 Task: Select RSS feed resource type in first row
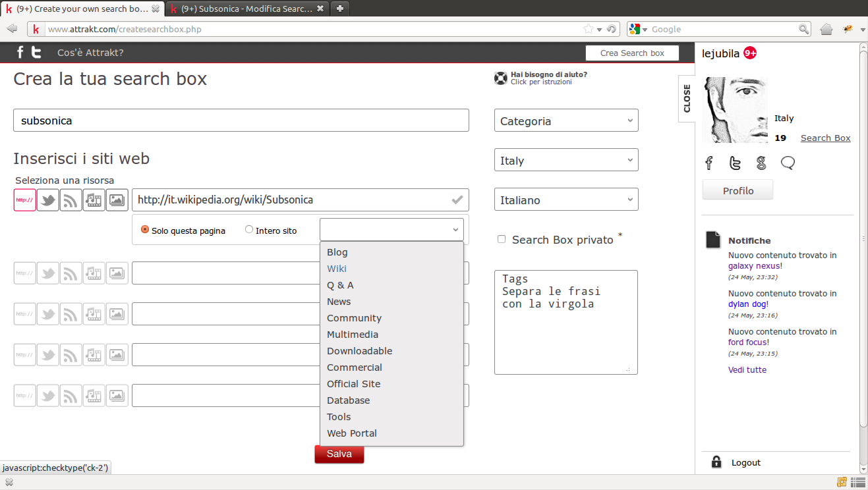point(71,200)
